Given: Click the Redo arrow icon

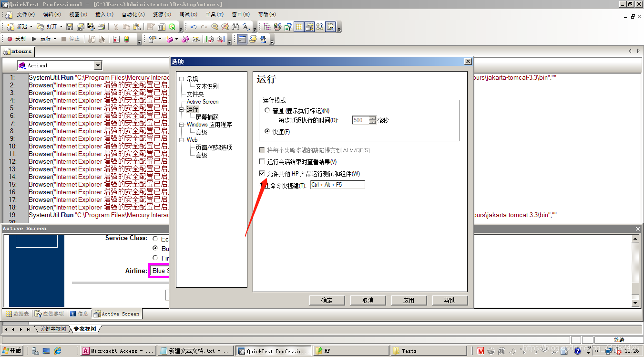Looking at the screenshot, I should click(204, 27).
